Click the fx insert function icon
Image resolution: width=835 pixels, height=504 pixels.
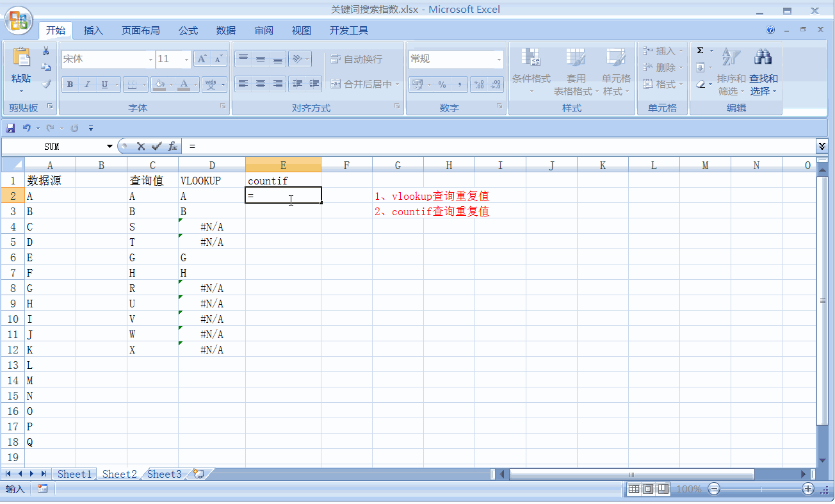[x=173, y=147]
